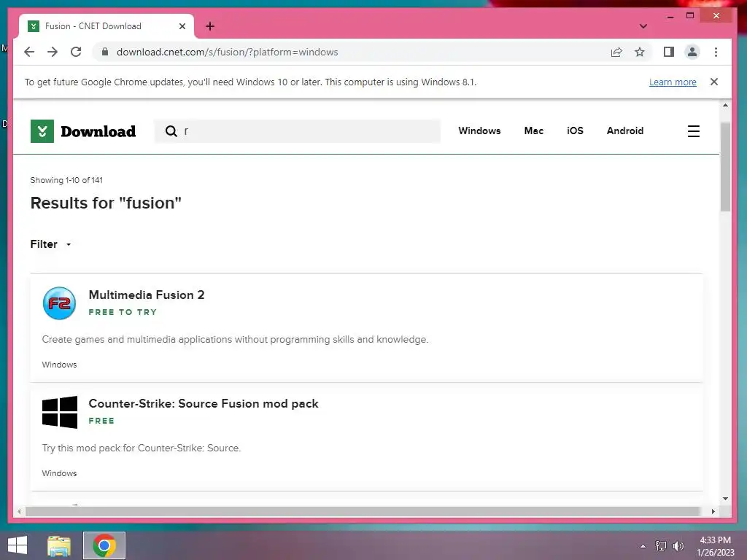Show hidden tray icons arrow
Screen dimensions: 747x560
coord(643,546)
